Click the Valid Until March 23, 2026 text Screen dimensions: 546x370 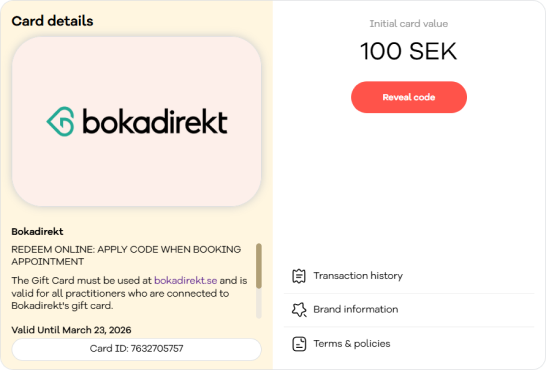(x=71, y=330)
